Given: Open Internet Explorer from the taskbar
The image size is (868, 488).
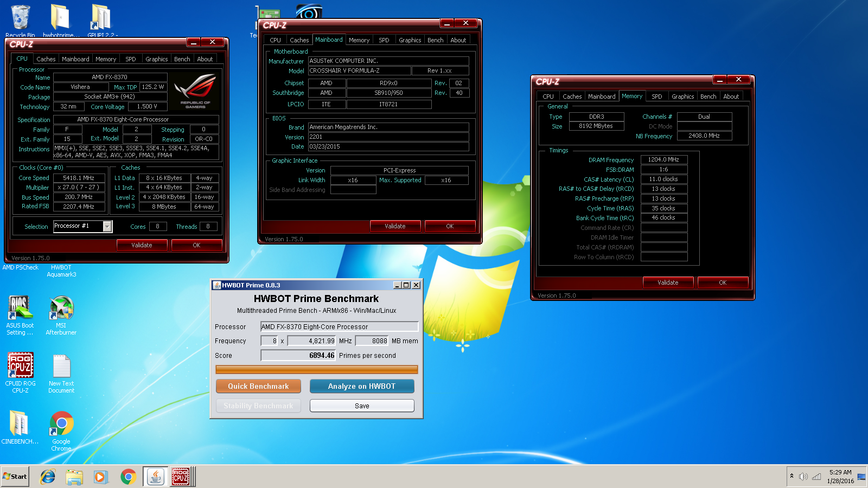Looking at the screenshot, I should coord(48,477).
